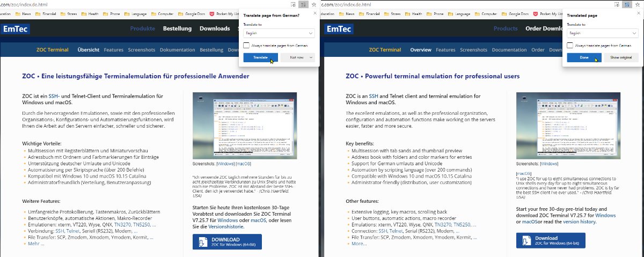Click the blue Done button
644x257 pixels.
(x=584, y=57)
